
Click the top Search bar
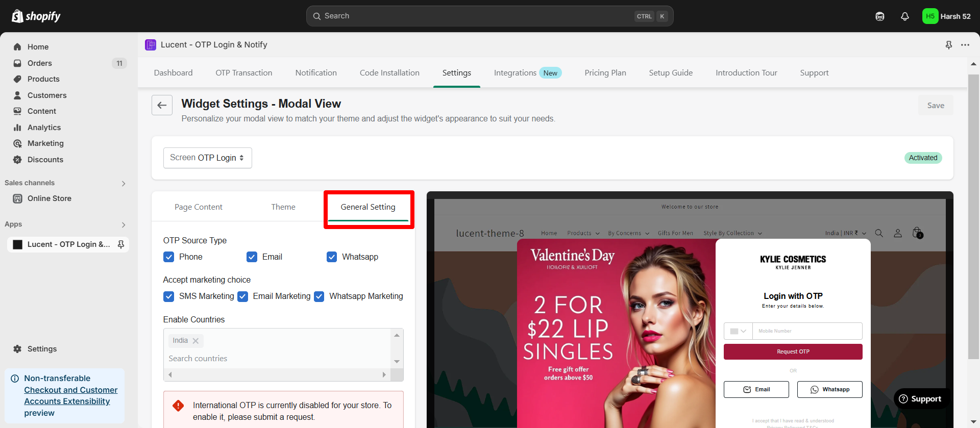coord(489,16)
